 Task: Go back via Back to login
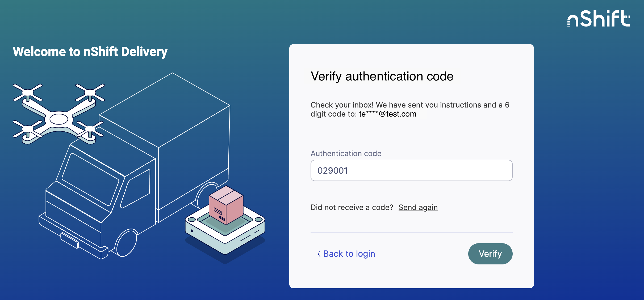tap(349, 254)
